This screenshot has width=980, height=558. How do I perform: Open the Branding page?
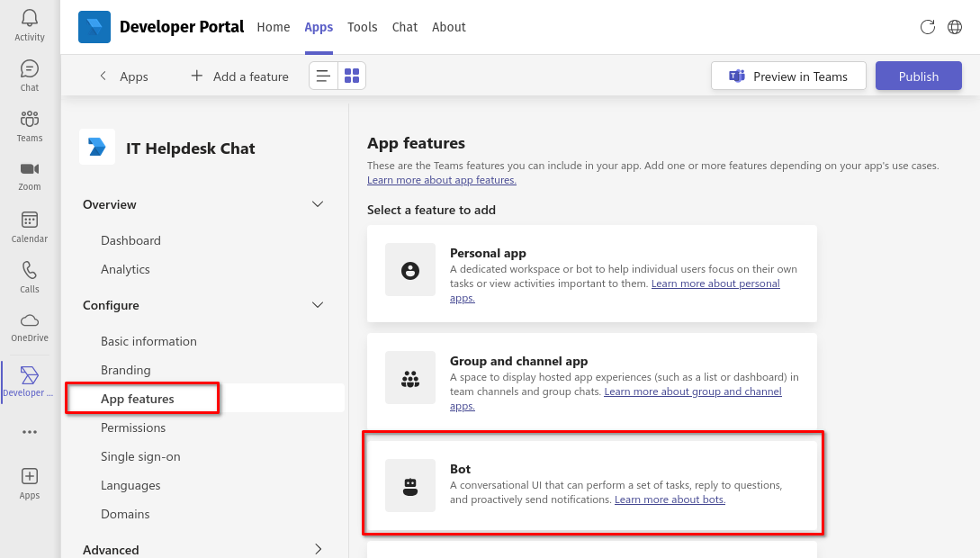click(x=126, y=370)
